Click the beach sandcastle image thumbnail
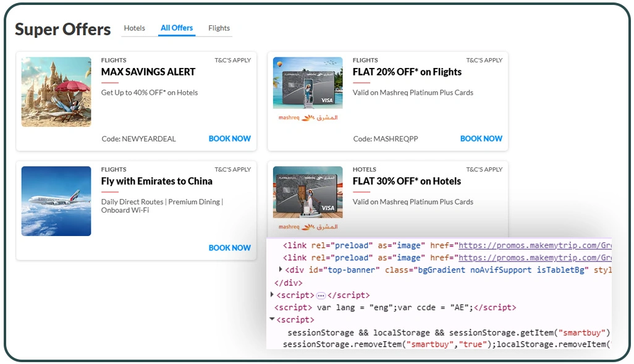 pyautogui.click(x=56, y=91)
